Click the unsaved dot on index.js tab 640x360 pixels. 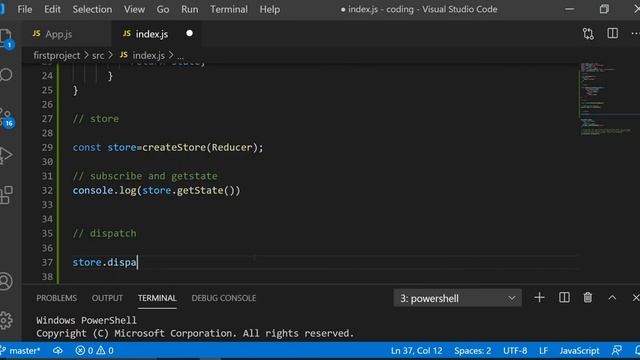pos(189,33)
